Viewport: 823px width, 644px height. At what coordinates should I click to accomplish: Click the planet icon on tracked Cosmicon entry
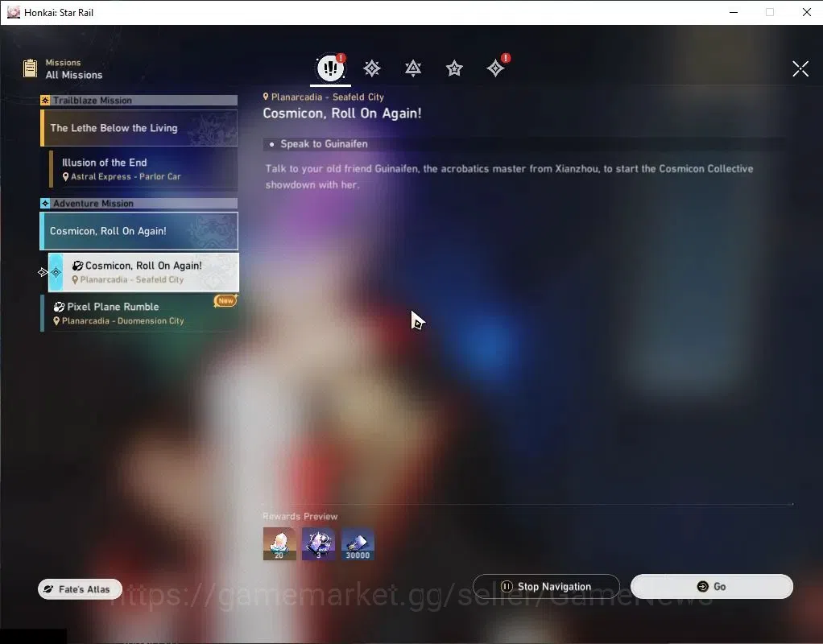tap(77, 266)
